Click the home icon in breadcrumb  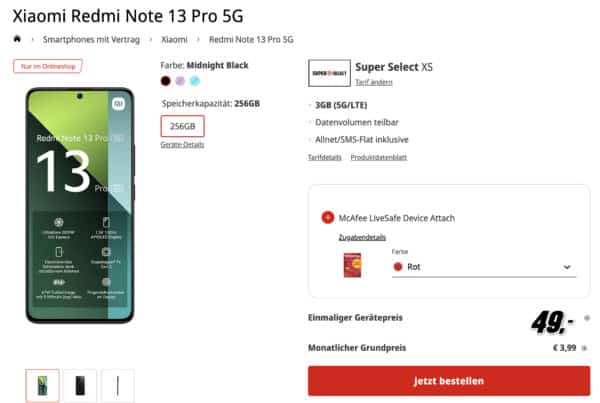[17, 39]
